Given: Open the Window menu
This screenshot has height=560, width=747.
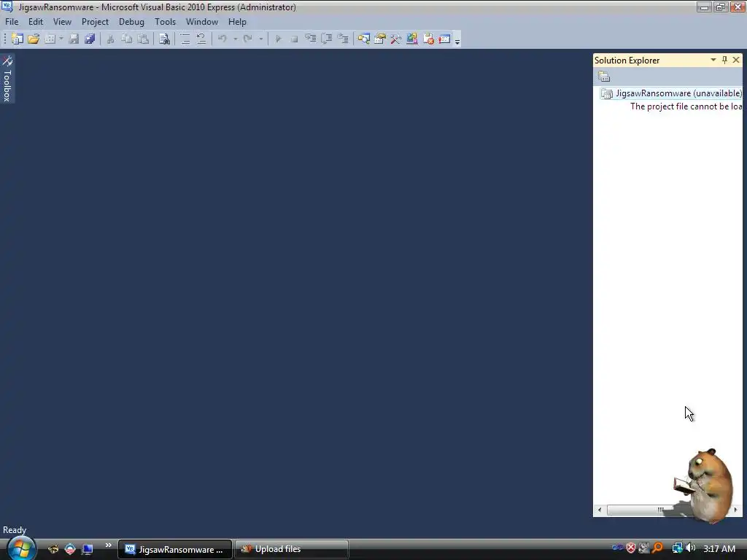Looking at the screenshot, I should [x=202, y=22].
